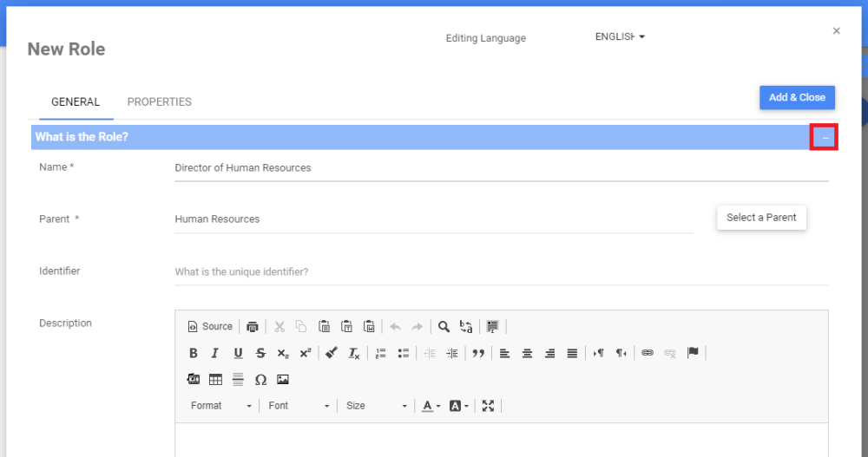This screenshot has height=457, width=868.
Task: Click the Name input field
Action: 502,168
